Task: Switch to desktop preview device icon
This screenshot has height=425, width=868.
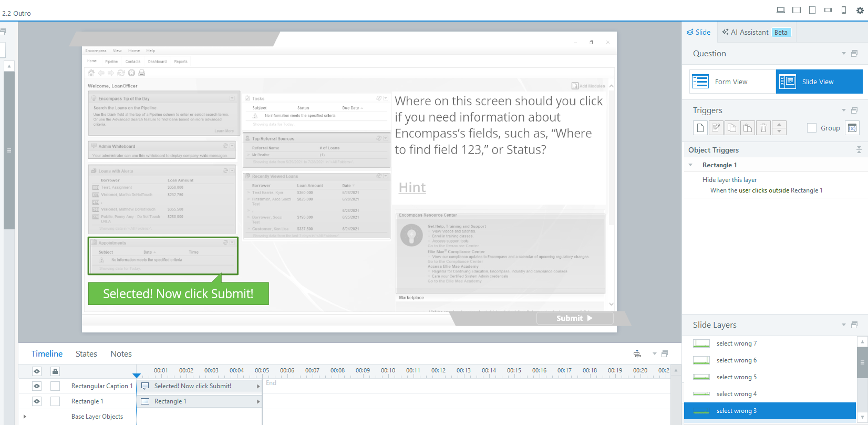Action: point(781,10)
